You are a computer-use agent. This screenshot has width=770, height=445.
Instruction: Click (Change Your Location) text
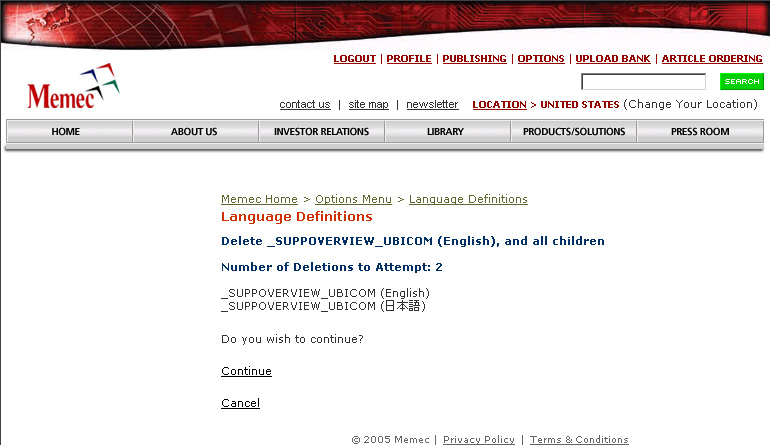[690, 104]
